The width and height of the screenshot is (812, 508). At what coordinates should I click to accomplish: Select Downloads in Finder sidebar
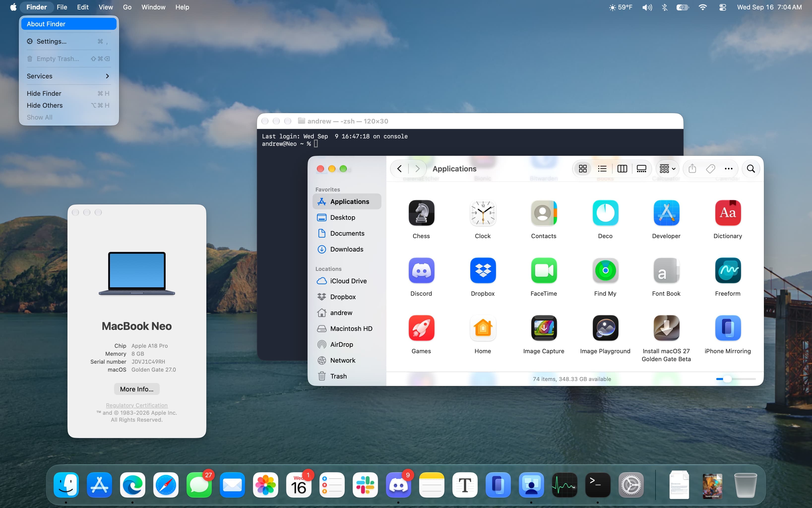pos(347,249)
